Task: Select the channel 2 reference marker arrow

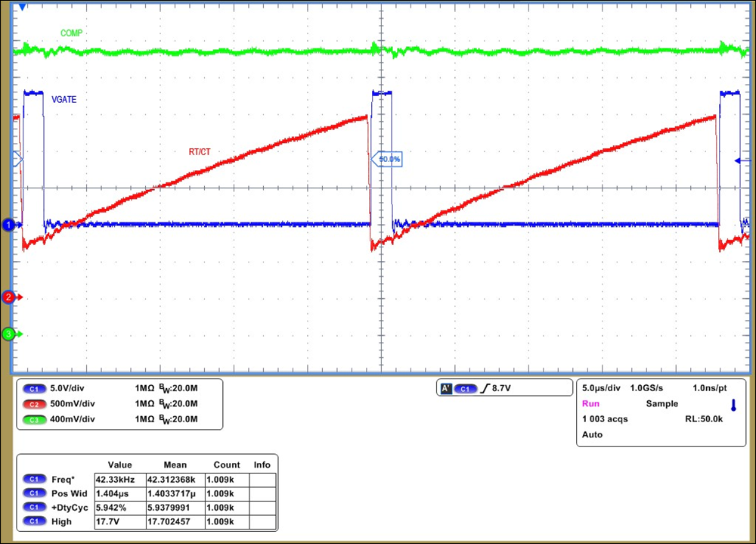Action: 9,297
